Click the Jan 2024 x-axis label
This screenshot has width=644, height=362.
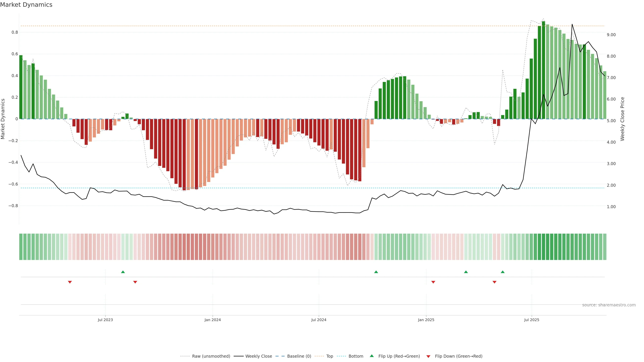click(x=212, y=320)
